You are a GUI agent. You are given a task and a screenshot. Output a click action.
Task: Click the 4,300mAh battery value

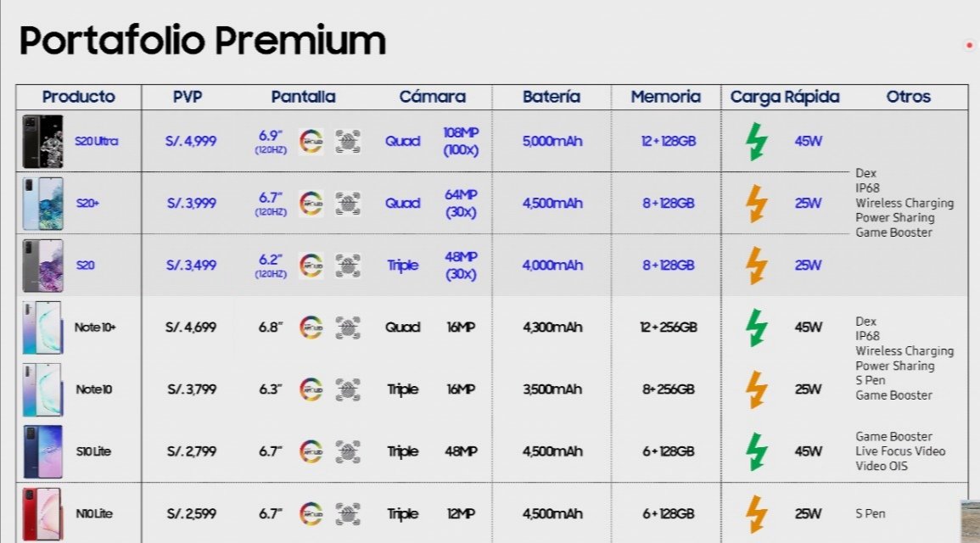point(552,327)
